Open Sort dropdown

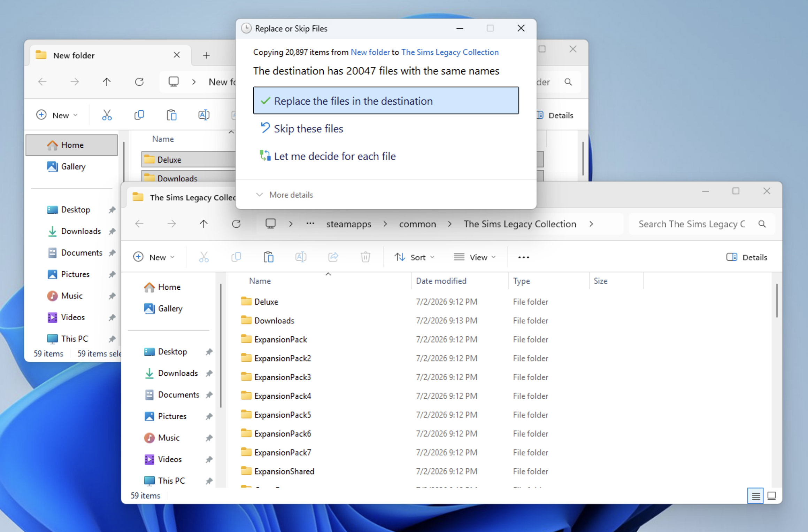pos(414,257)
